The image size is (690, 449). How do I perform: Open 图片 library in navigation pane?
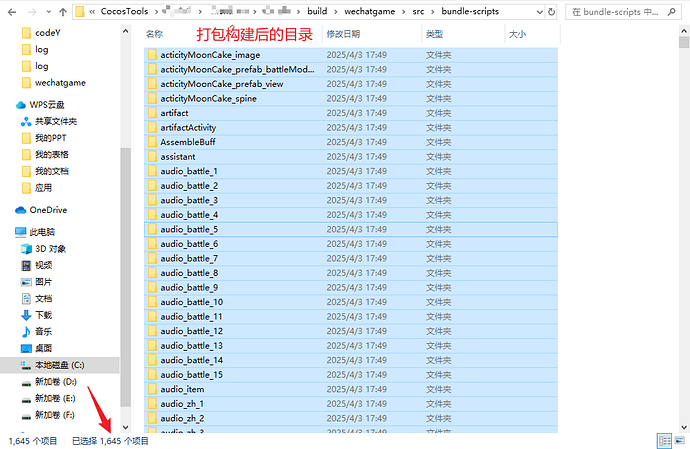coord(37,282)
